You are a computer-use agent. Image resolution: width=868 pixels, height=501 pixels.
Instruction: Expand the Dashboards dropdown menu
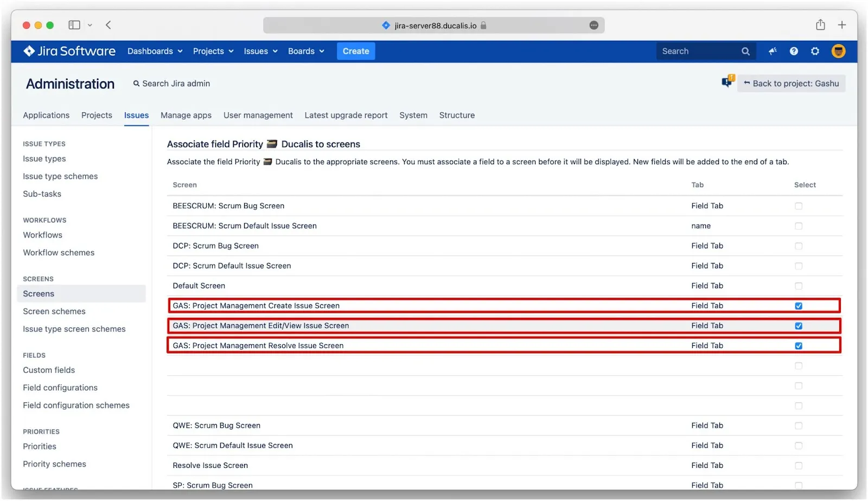[155, 51]
